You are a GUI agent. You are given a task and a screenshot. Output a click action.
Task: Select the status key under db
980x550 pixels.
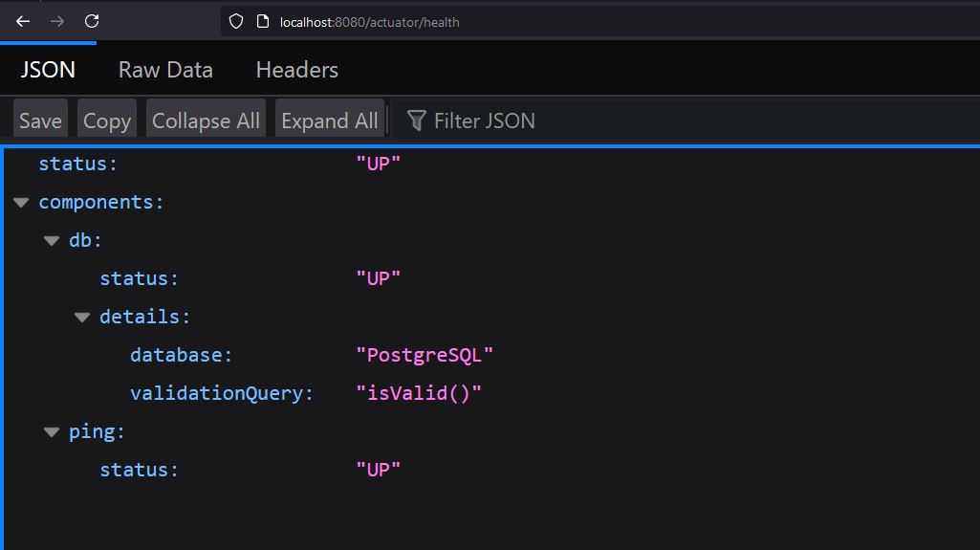click(x=140, y=278)
